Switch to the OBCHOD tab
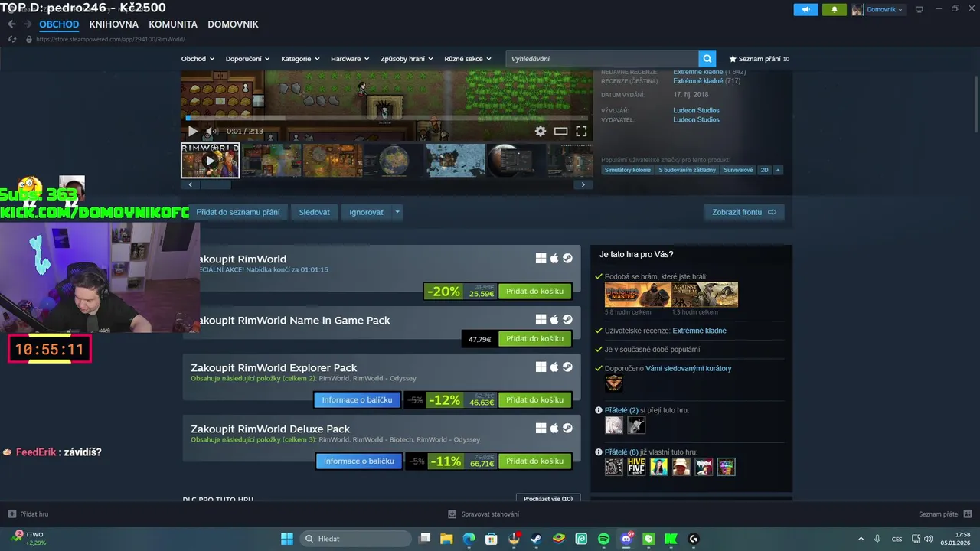Viewport: 980px width, 551px height. click(x=59, y=24)
